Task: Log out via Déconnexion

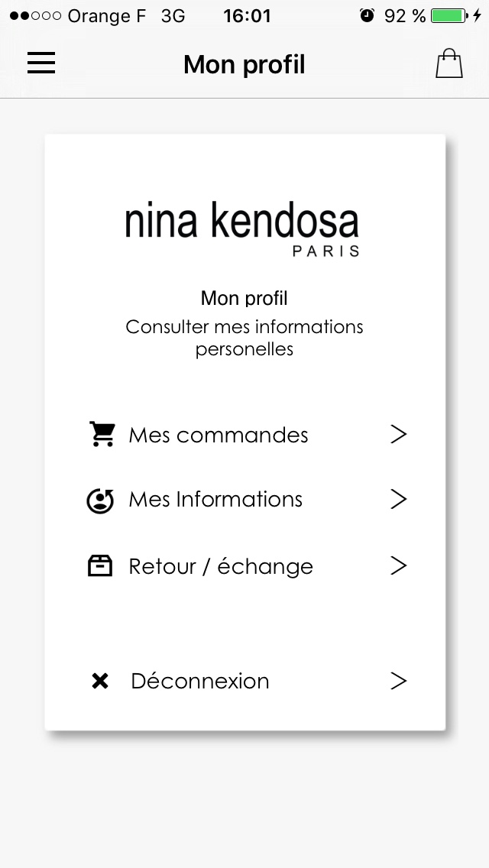Action: pos(200,681)
